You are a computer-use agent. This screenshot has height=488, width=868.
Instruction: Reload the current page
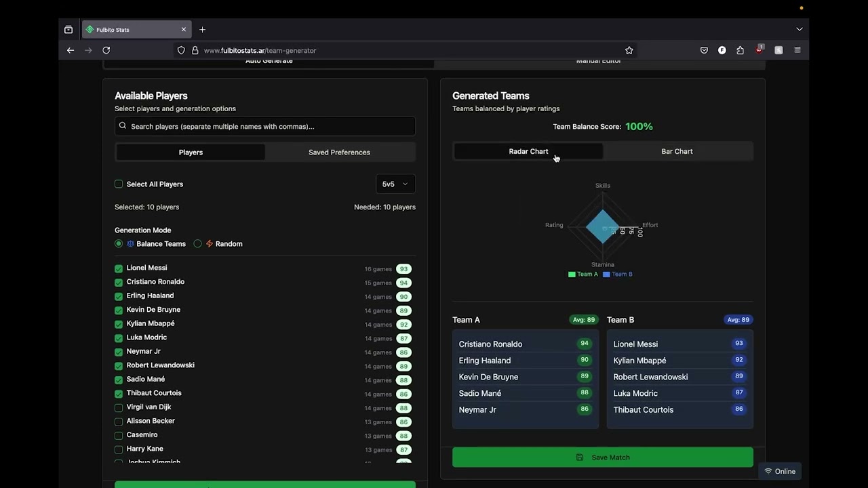tap(106, 50)
